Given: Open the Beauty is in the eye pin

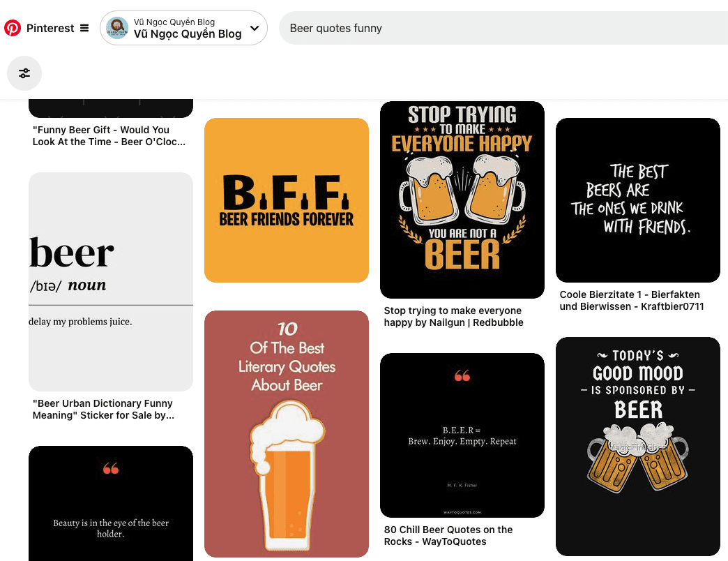Looking at the screenshot, I should [111, 503].
